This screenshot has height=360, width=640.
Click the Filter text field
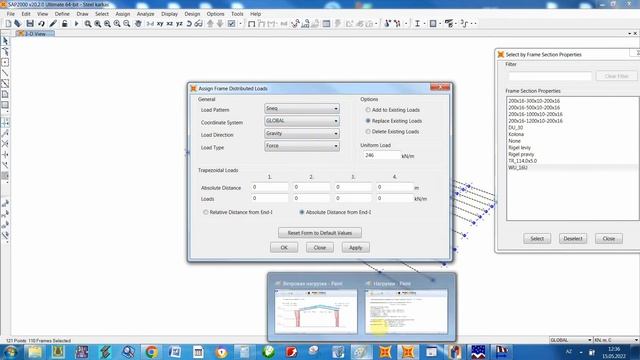point(550,76)
